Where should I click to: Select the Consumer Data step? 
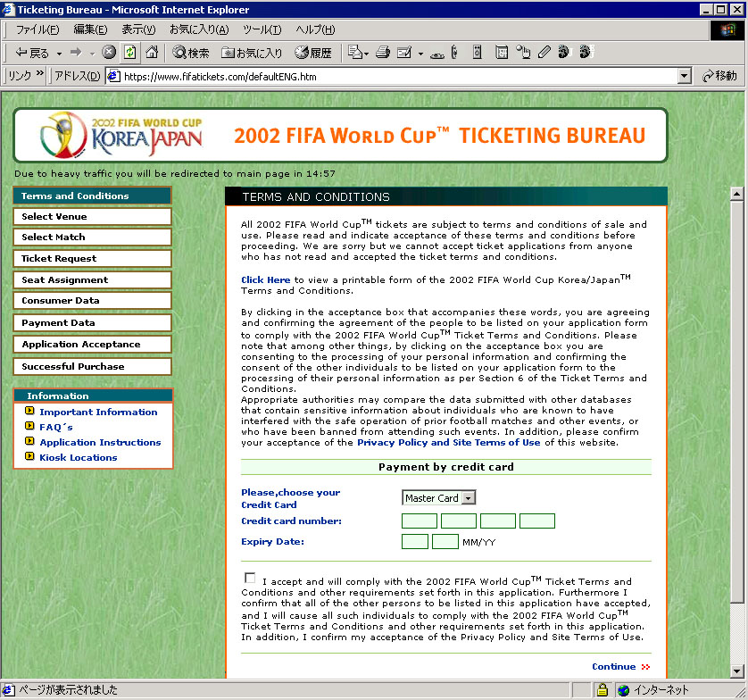(92, 300)
